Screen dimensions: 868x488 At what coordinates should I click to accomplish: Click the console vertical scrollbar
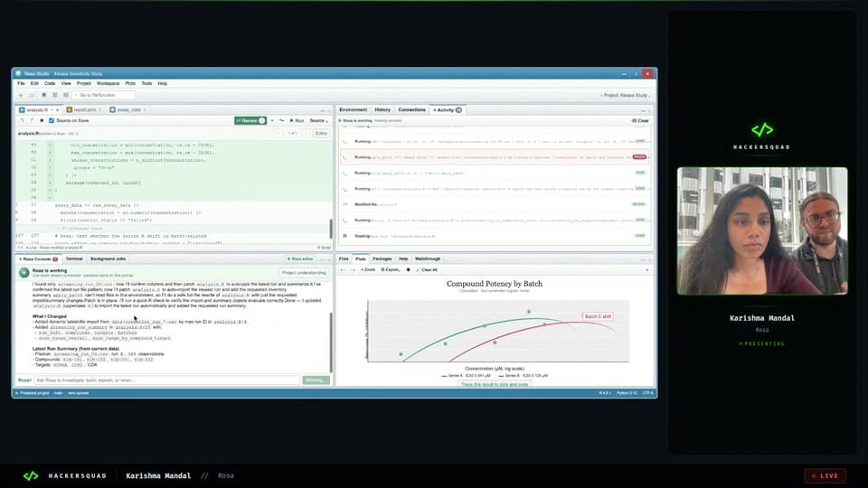point(331,342)
